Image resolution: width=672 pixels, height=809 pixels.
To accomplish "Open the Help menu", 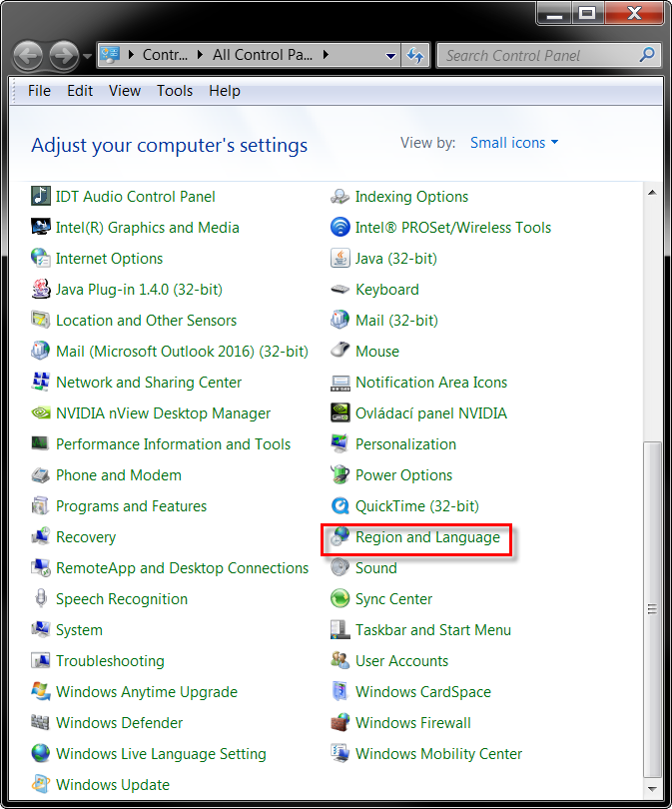I will [225, 91].
